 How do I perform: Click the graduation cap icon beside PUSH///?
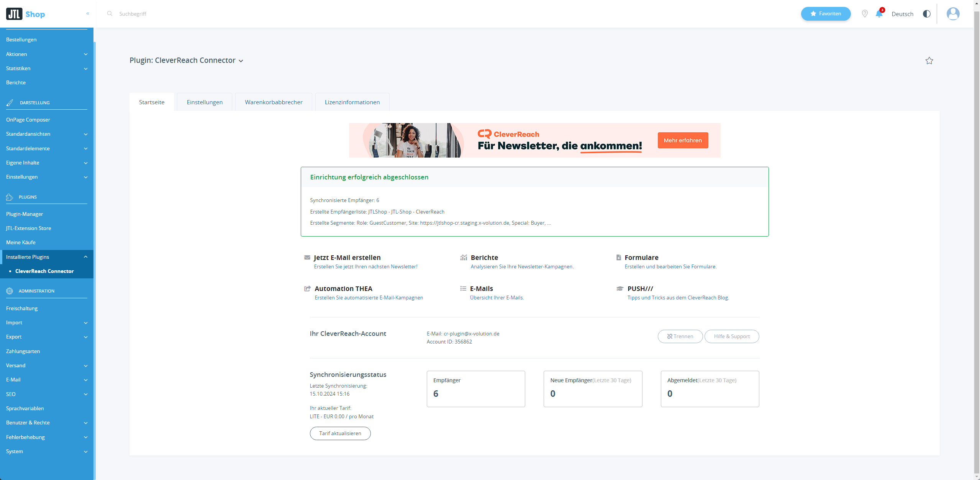click(x=620, y=288)
